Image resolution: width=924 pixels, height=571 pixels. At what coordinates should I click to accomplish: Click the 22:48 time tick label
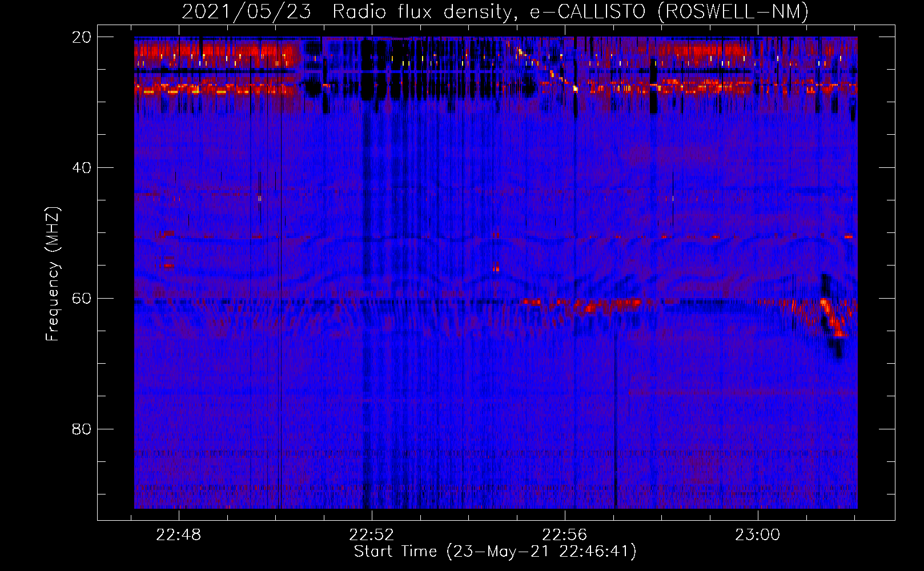(x=179, y=535)
